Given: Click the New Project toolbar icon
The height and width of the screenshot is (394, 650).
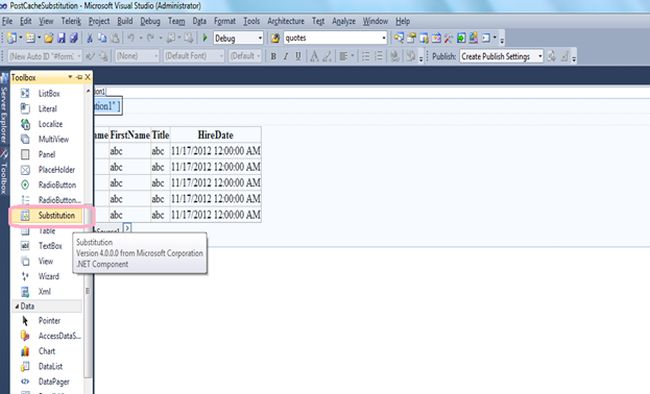Looking at the screenshot, I should [x=12, y=38].
